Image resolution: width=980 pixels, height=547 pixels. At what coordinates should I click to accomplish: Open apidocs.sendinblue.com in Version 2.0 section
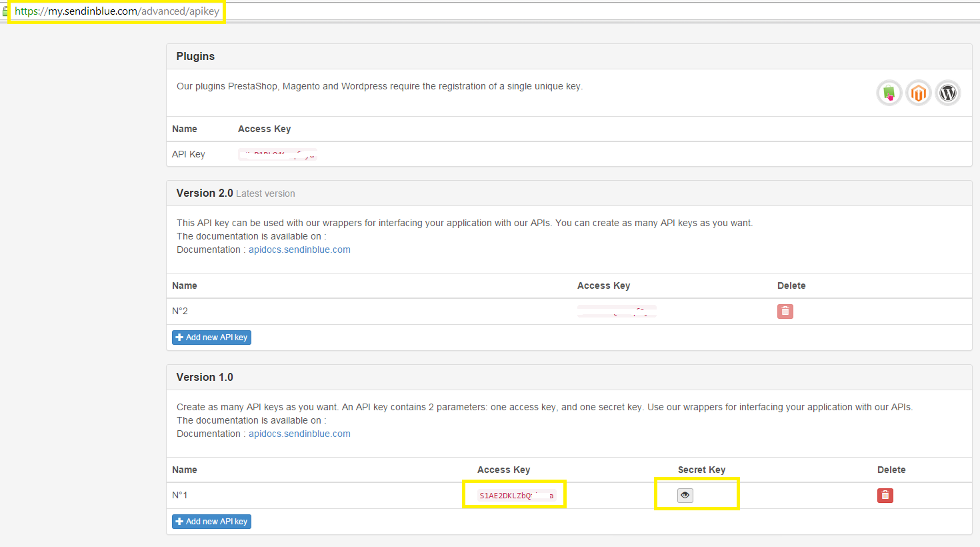(299, 249)
